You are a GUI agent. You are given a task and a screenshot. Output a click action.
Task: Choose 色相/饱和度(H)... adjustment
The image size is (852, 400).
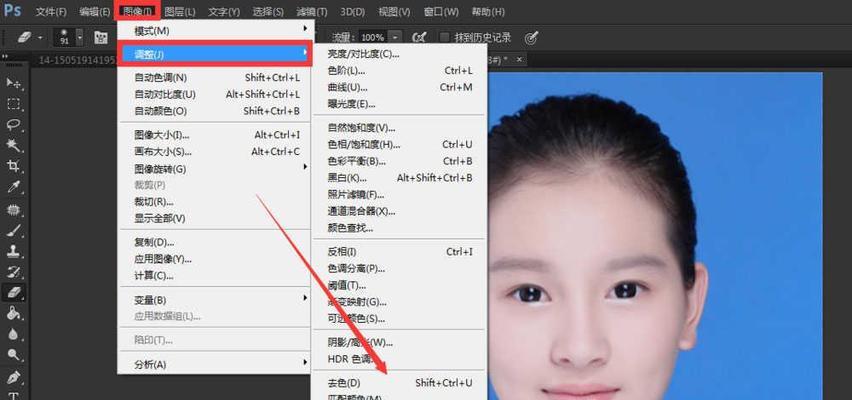click(x=400, y=145)
